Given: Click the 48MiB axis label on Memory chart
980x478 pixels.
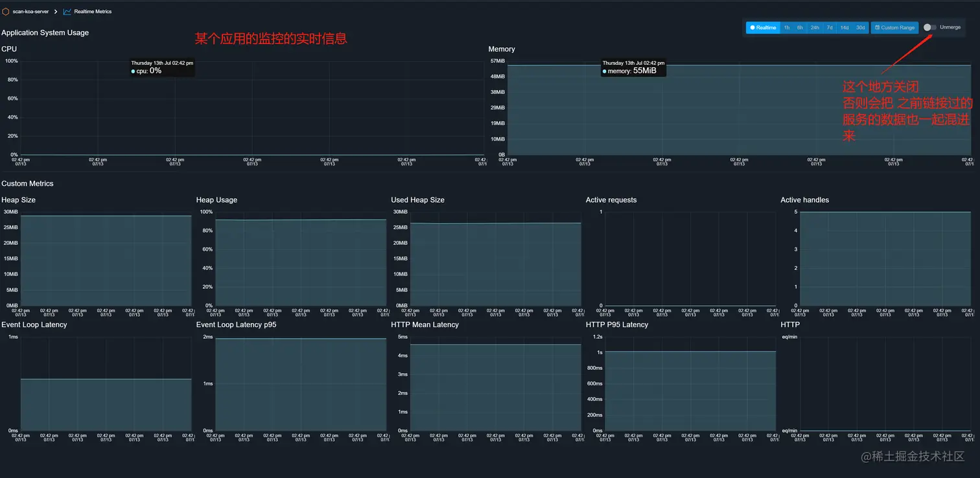Looking at the screenshot, I should pos(498,76).
